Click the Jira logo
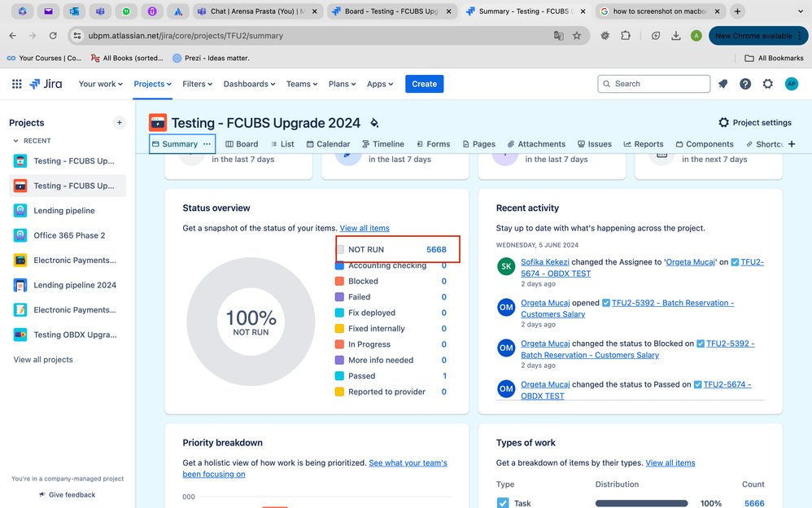812x508 pixels. pyautogui.click(x=46, y=84)
